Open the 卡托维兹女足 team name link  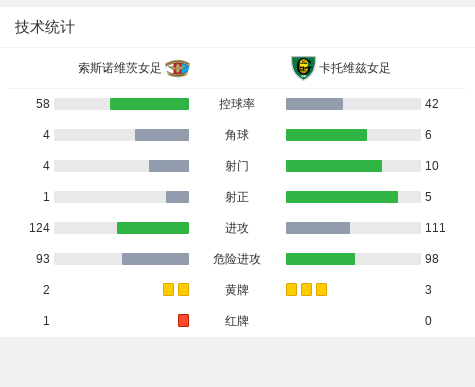(355, 68)
